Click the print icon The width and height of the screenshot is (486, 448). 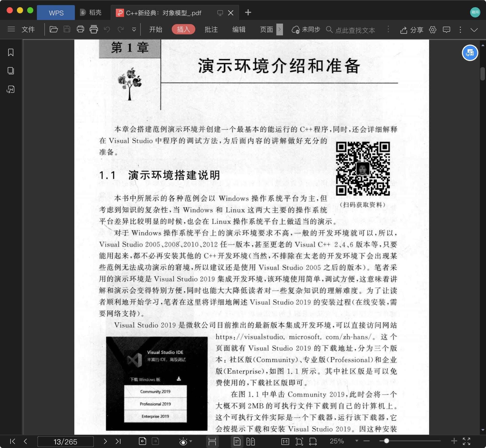pyautogui.click(x=80, y=29)
